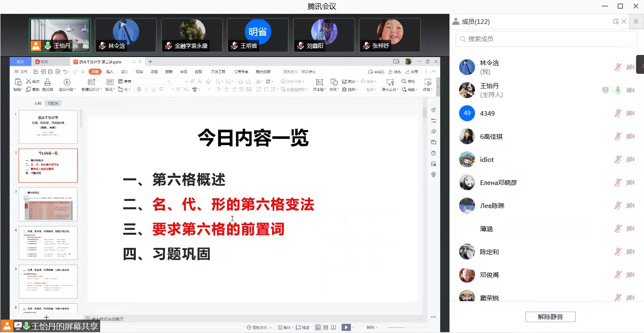Toggle italic formatting in WPS ribbon
644x333 pixels.
[x=146, y=89]
